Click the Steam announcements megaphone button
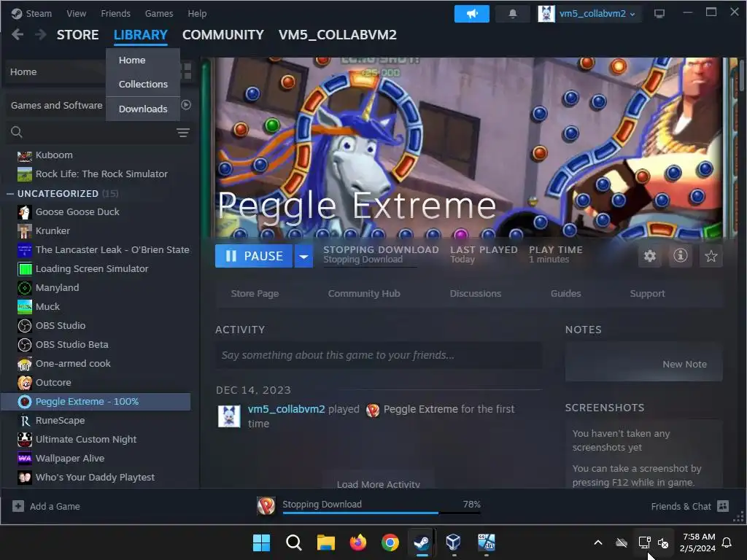This screenshot has height=560, width=747. pos(472,14)
